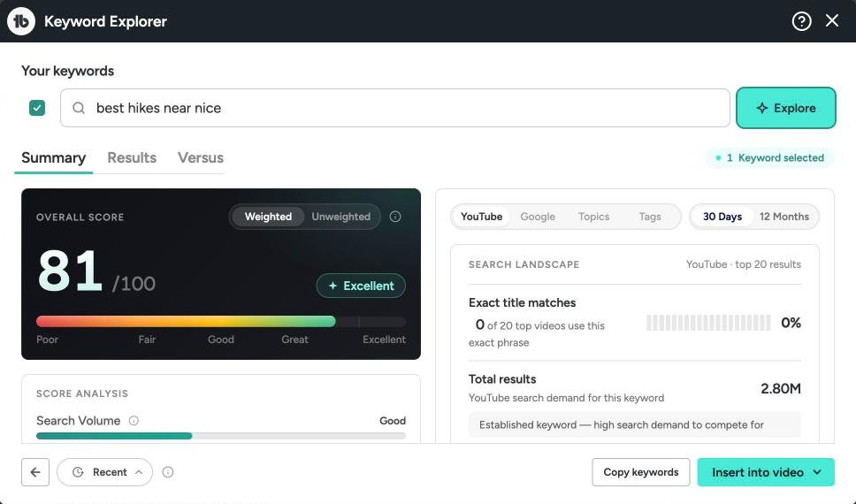Image resolution: width=856 pixels, height=504 pixels.
Task: Click the search magnifier icon
Action: coord(79,108)
